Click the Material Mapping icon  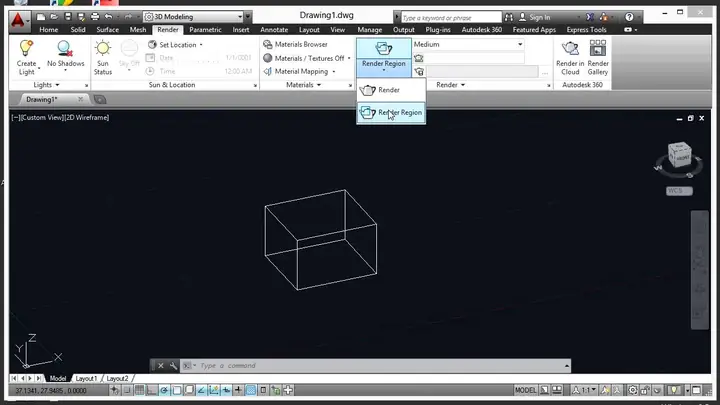(x=268, y=72)
